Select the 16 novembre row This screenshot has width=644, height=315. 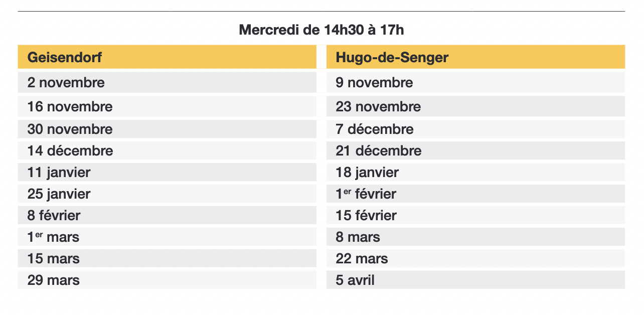(167, 106)
